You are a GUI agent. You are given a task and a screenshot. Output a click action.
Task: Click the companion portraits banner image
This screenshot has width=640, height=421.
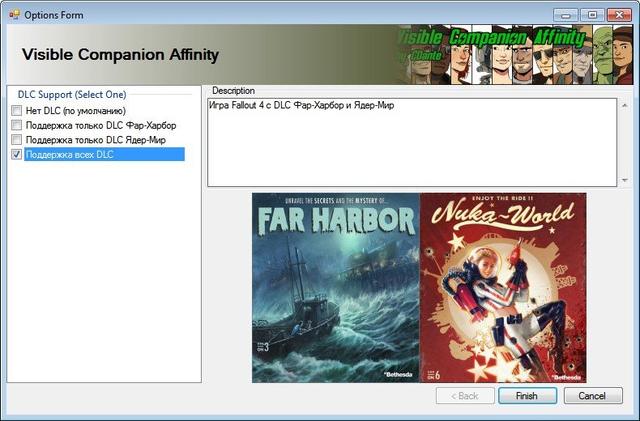pos(516,54)
